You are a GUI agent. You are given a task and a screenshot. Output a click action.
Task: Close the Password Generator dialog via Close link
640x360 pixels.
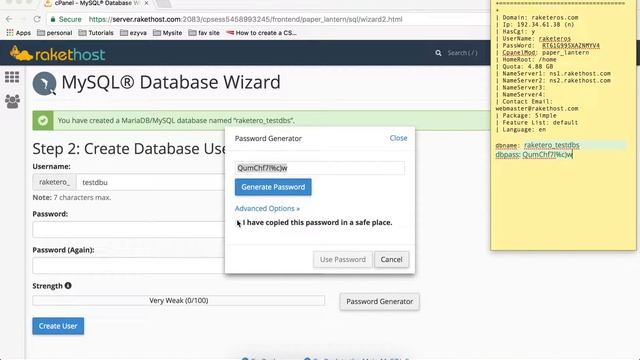(x=398, y=138)
